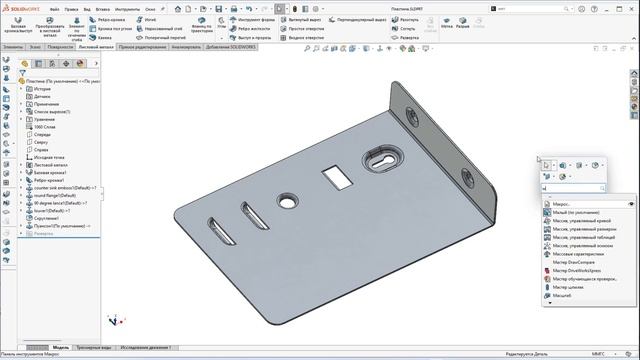The width and height of the screenshot is (640, 360).
Task: Select the Вытянутый вырез extruded cut tool
Action: (x=301, y=20)
